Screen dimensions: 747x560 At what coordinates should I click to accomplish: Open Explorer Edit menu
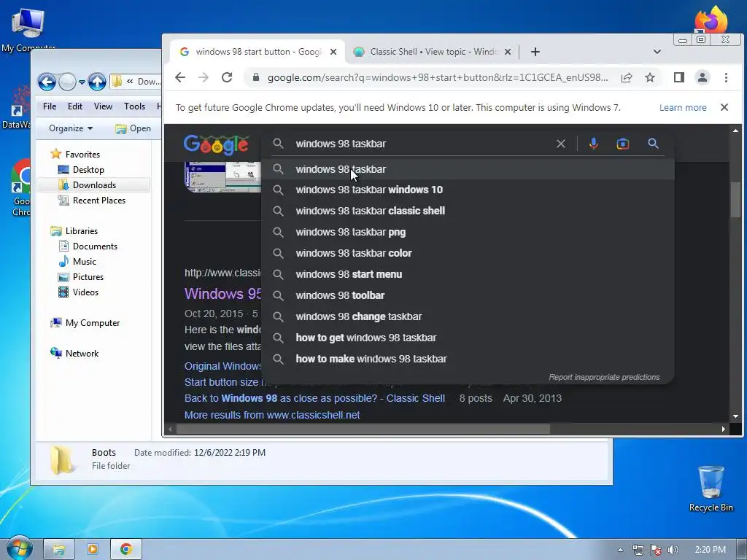[x=75, y=106]
